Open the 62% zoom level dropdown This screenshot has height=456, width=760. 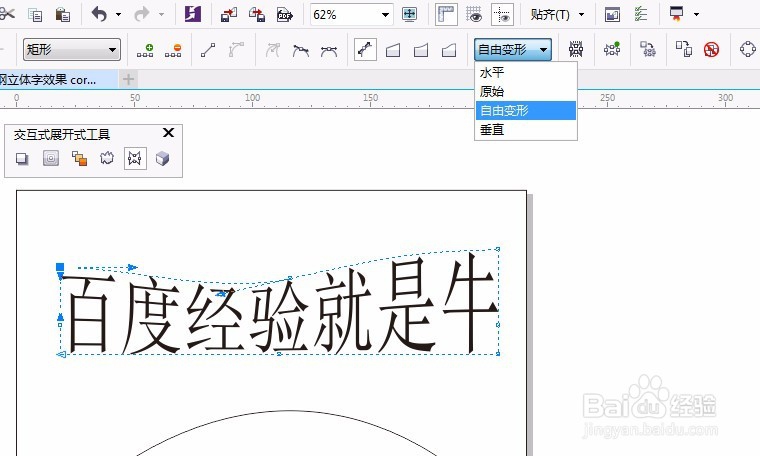pos(385,15)
